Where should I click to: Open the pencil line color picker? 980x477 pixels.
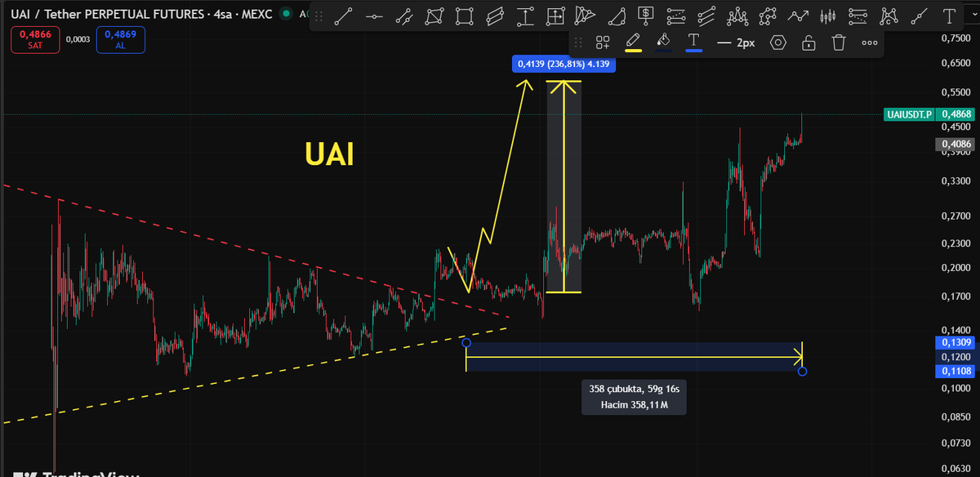point(633,42)
